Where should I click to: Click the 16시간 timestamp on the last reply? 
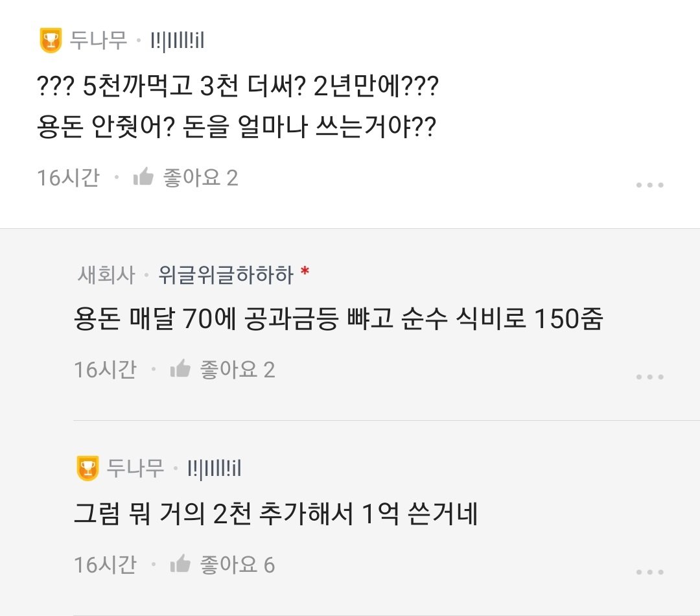[105, 565]
